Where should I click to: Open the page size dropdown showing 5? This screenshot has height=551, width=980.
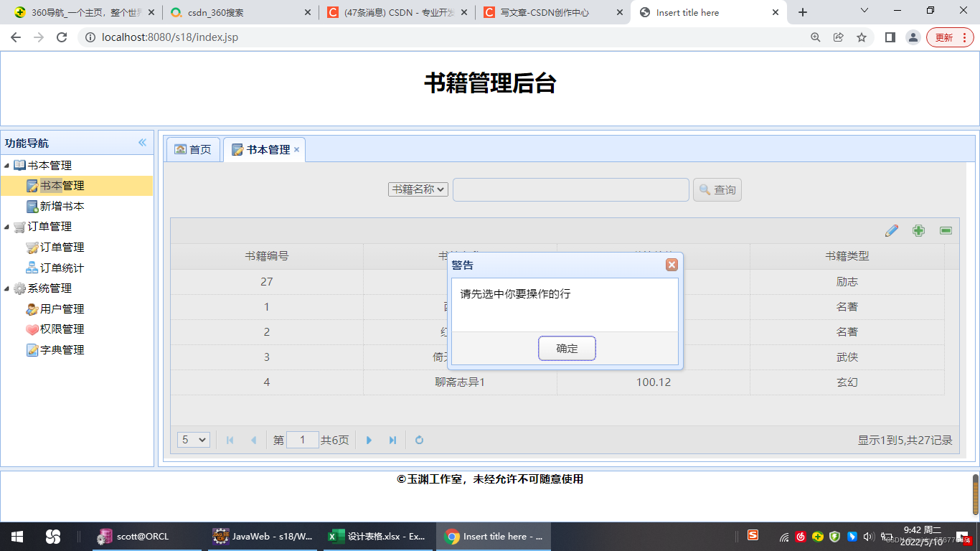pyautogui.click(x=193, y=440)
